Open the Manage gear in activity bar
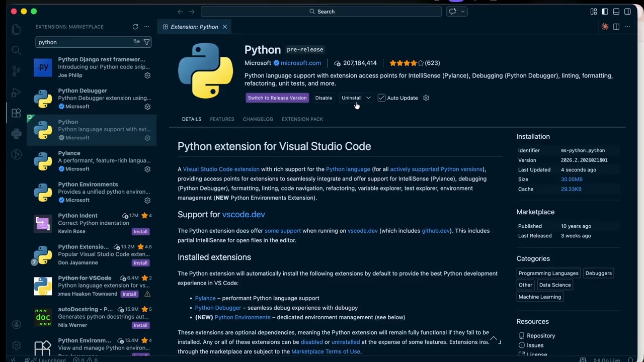The image size is (644, 362). point(16,345)
